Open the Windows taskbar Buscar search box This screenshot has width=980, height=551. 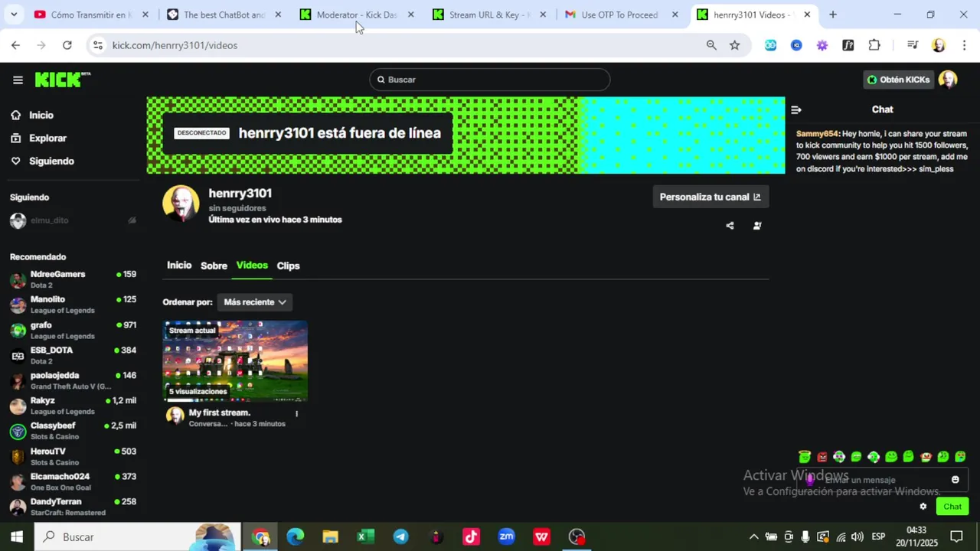tap(138, 536)
